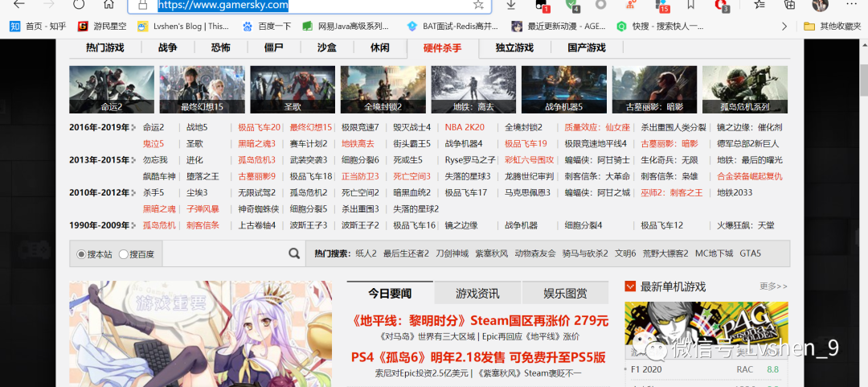
Task: Open 更多>> next to 最新单机游戏
Action: 773,286
